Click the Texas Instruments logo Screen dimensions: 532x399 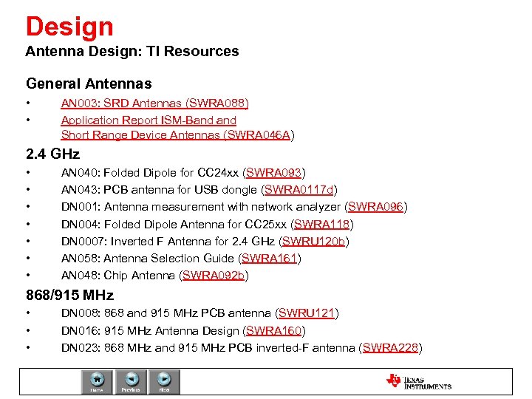click(419, 382)
